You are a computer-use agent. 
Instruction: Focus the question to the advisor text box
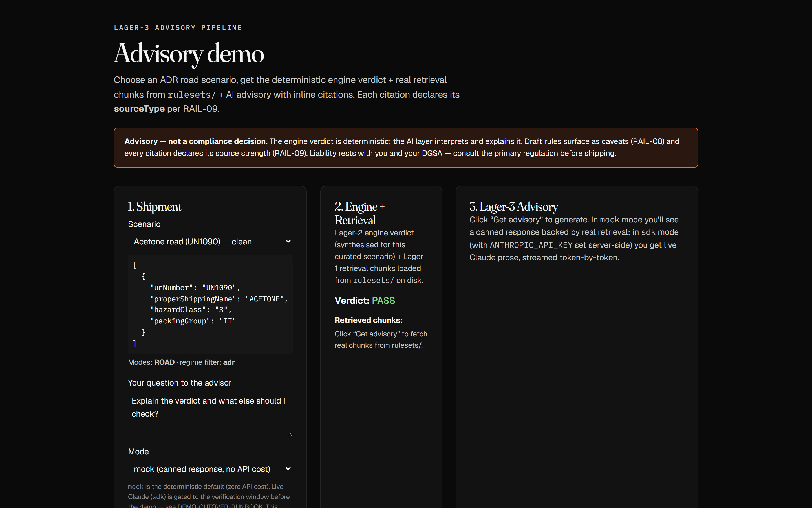pyautogui.click(x=210, y=415)
